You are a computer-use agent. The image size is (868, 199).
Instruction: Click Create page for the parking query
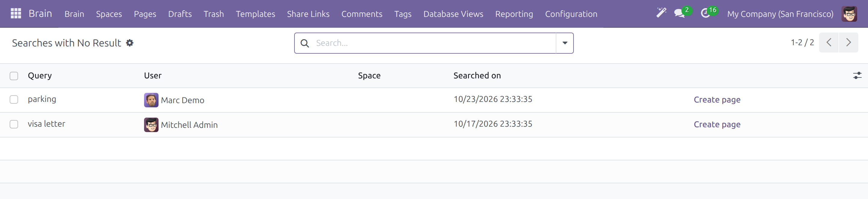tap(717, 99)
